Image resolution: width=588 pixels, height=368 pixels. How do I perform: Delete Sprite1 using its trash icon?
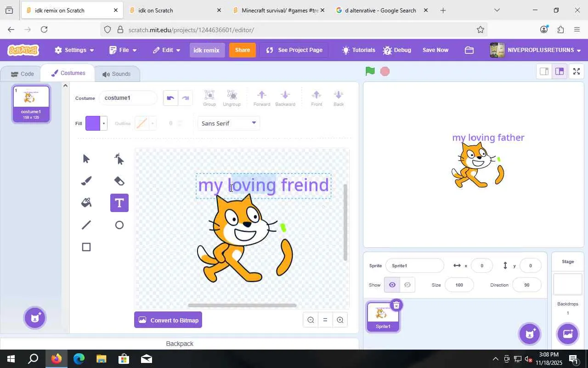[396, 305]
